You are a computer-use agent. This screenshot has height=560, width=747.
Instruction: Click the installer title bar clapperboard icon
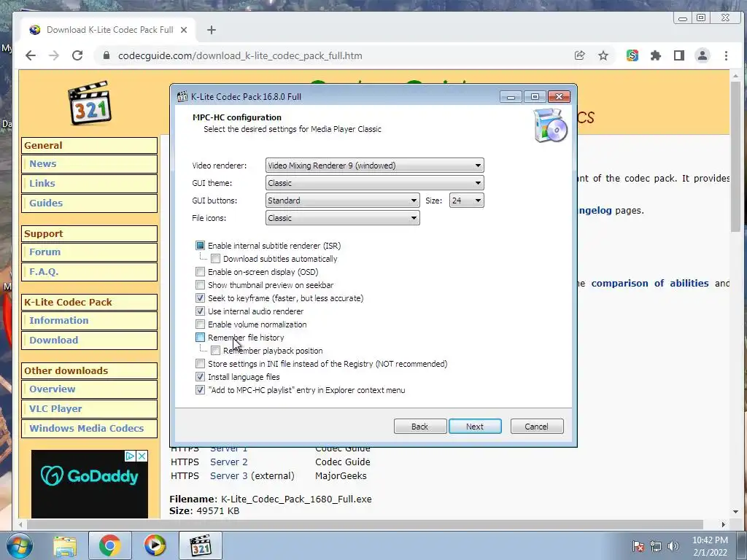(182, 97)
